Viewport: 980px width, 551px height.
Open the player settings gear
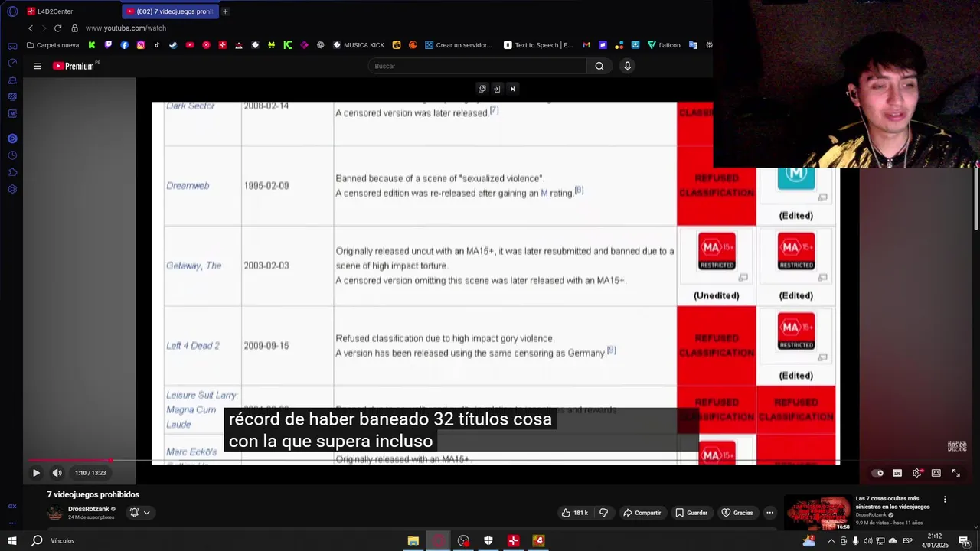pos(916,473)
